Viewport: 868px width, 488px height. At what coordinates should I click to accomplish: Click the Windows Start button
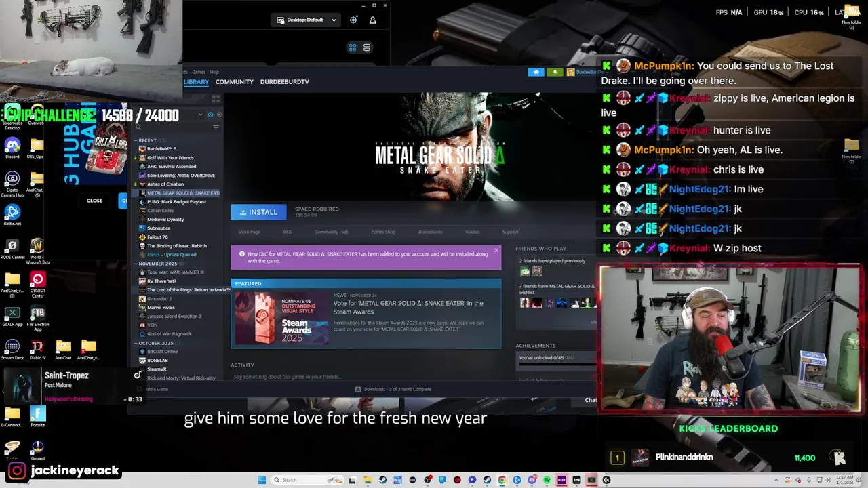[x=262, y=480]
